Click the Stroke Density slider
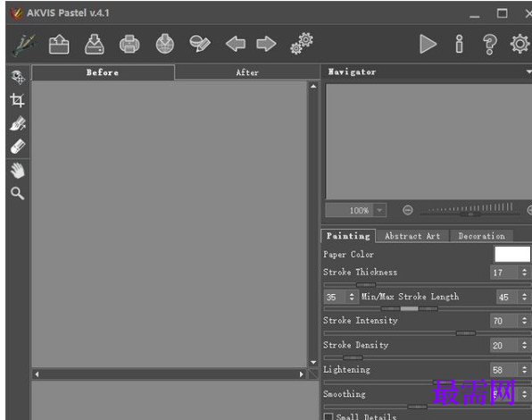Viewport: 532px width, 420px height. coord(428,357)
